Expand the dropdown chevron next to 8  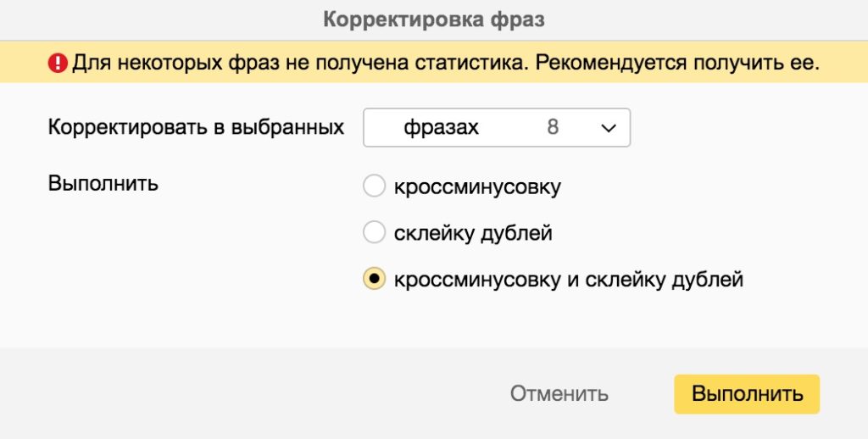coord(607,128)
